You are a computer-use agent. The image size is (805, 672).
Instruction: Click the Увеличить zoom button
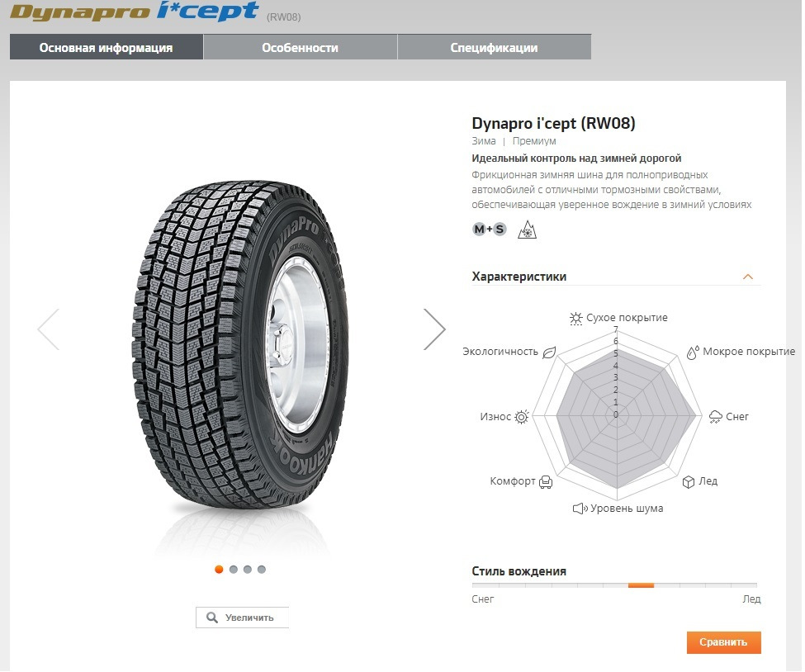pos(242,618)
